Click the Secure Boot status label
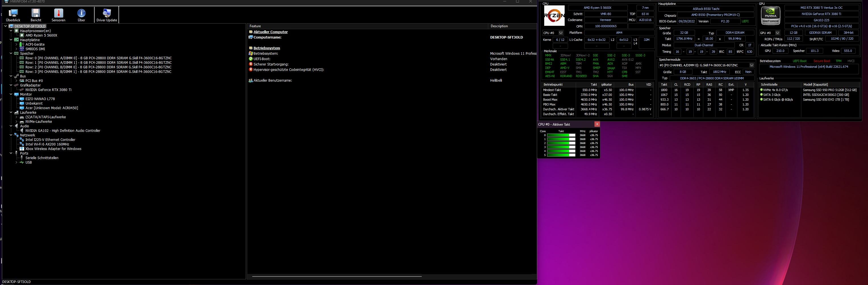The height and width of the screenshot is (285, 868). pos(821,61)
